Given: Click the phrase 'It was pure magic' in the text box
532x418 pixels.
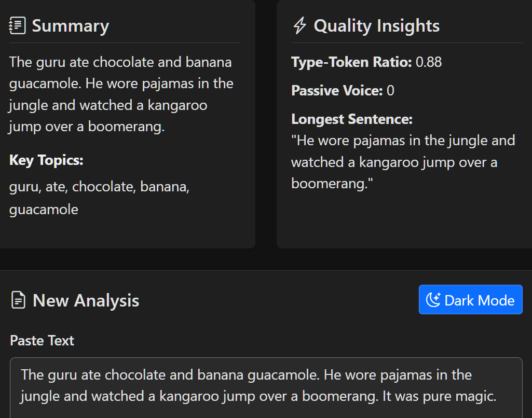Looking at the screenshot, I should tap(439, 396).
